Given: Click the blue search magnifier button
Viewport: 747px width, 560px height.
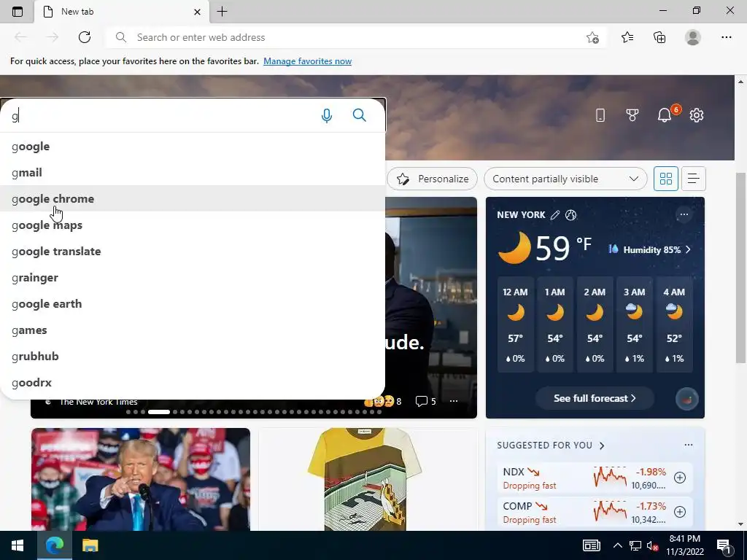Looking at the screenshot, I should [x=359, y=115].
